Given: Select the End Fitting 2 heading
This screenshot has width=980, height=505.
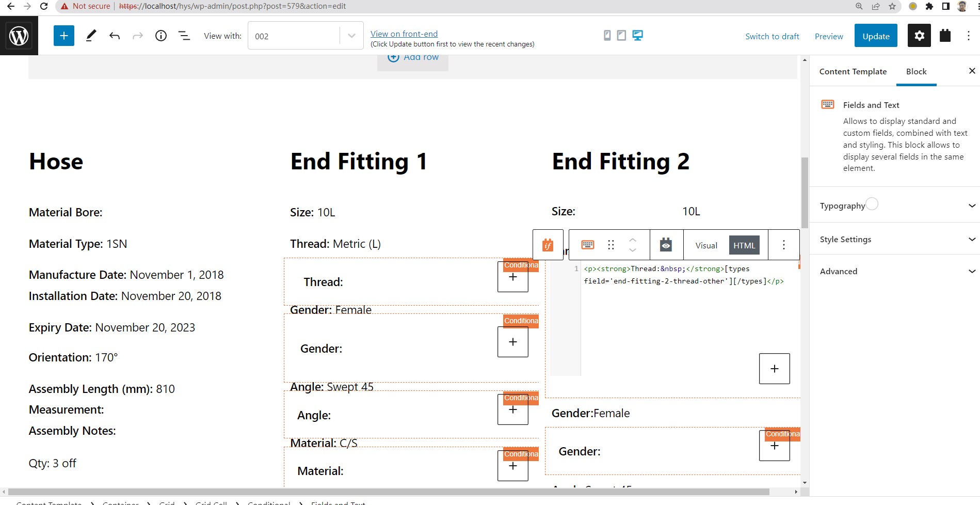Looking at the screenshot, I should click(620, 162).
